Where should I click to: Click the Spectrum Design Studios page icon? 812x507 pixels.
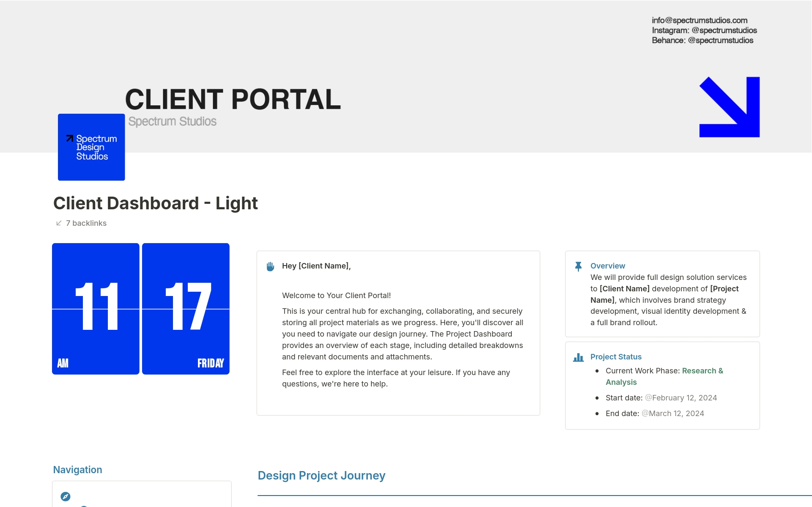tap(91, 147)
